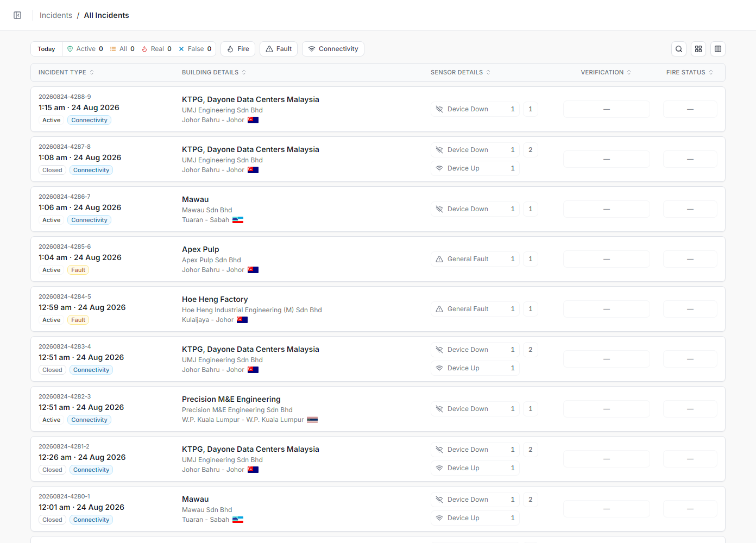Click the Device Down icon in incident 4280-1
The image size is (756, 543).
pos(439,500)
